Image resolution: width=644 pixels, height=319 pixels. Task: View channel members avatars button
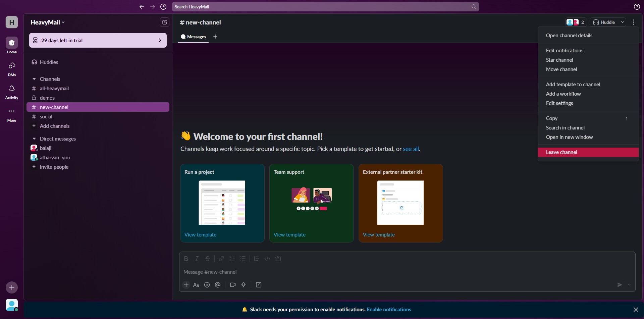[576, 22]
